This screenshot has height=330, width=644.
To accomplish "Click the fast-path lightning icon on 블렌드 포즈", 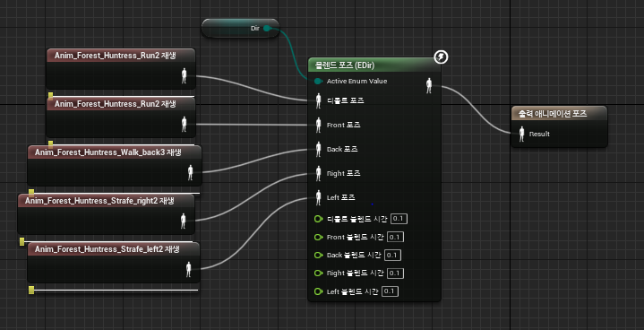I will tap(441, 57).
